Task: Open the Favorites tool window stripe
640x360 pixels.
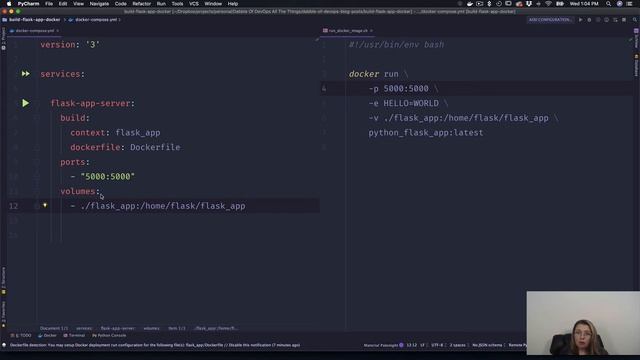Action: click(3, 314)
